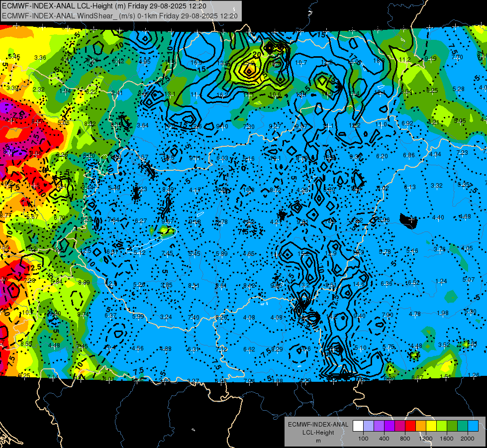
Task: Click the red 800 m legend swatch
Action: [410, 426]
